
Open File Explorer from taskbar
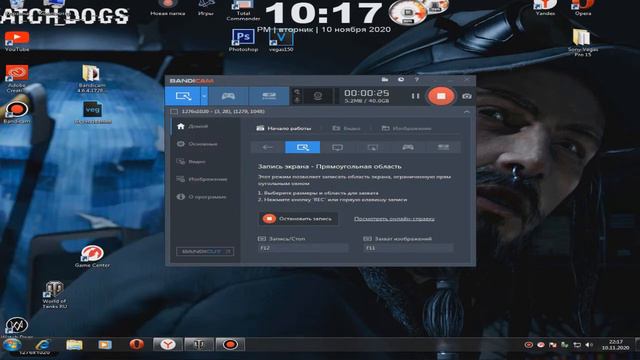point(74,345)
